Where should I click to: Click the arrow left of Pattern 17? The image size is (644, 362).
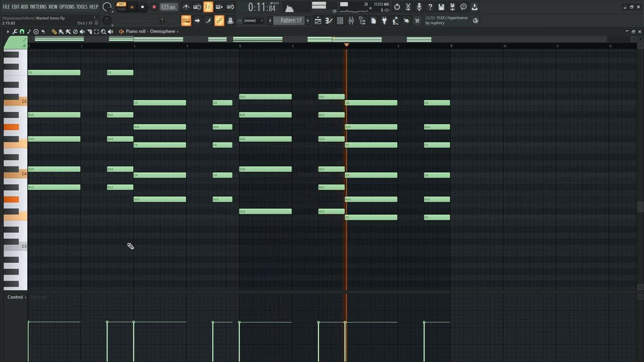point(270,21)
